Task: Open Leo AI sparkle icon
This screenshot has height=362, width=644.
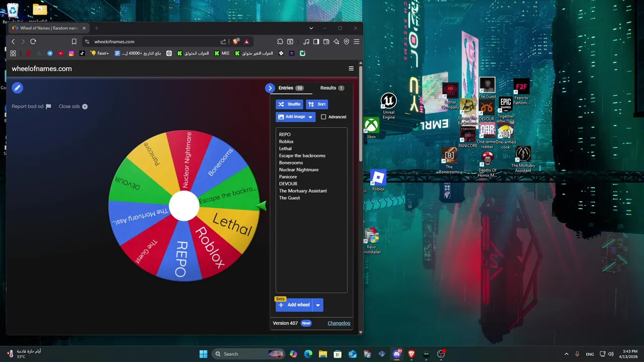Action: [x=336, y=42]
